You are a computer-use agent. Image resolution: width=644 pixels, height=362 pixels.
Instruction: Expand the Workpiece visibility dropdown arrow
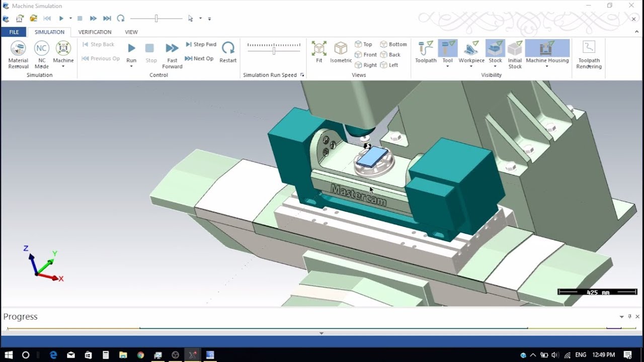(471, 66)
